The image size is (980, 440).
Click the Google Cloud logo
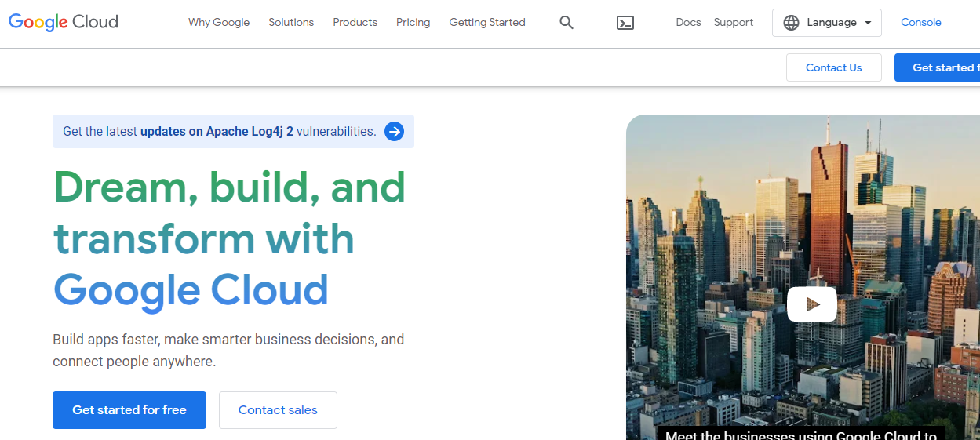[64, 22]
